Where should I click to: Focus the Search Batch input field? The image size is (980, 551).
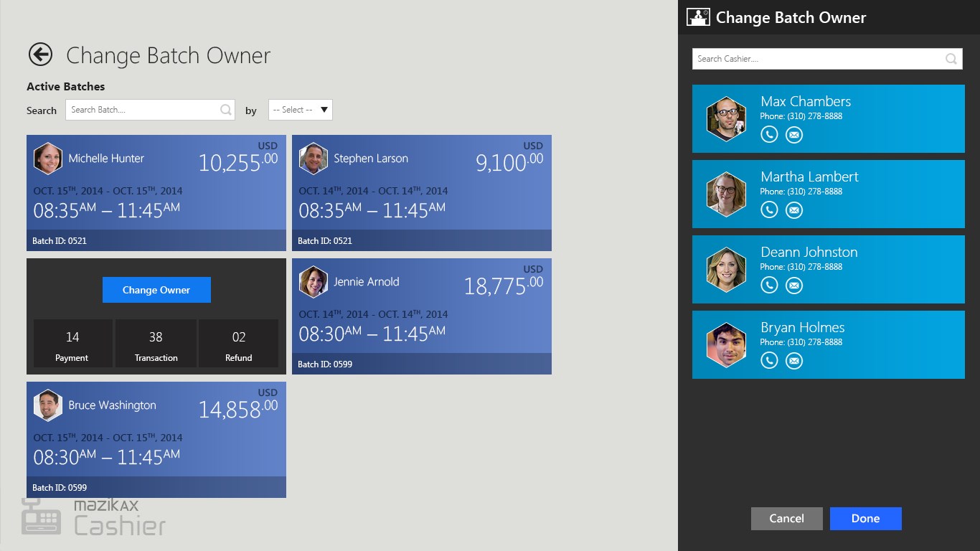click(142, 110)
